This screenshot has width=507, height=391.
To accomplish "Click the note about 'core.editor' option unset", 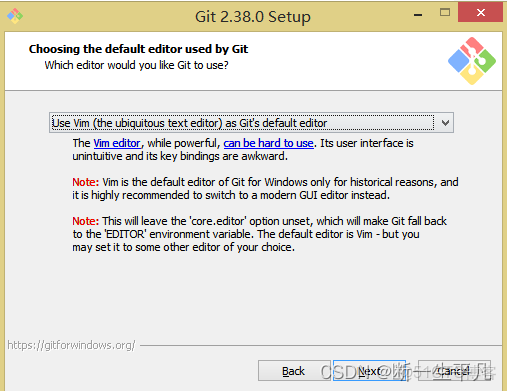I will coord(260,234).
